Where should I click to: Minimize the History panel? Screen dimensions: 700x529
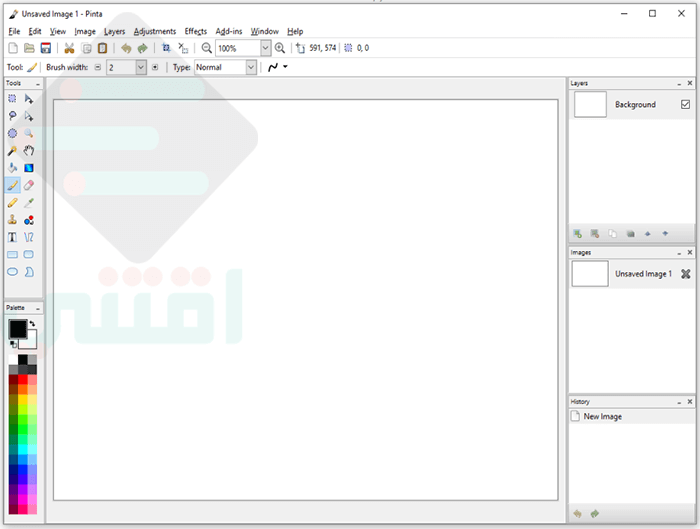679,402
